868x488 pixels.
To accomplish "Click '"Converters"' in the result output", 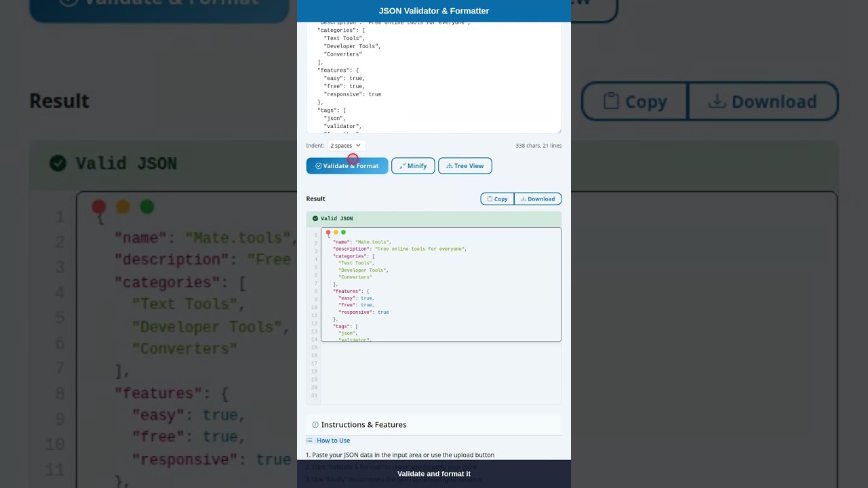I will point(355,277).
